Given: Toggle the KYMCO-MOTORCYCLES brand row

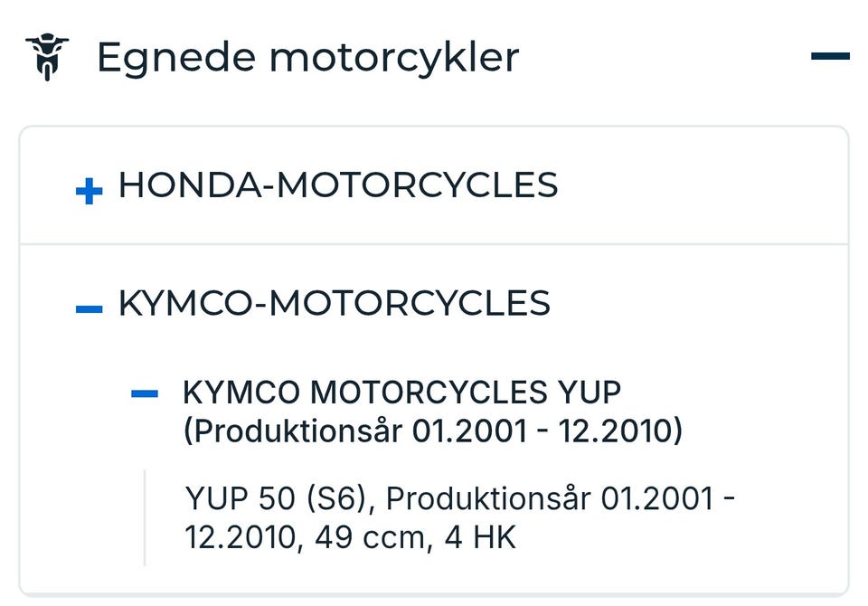Looking at the screenshot, I should click(x=335, y=303).
